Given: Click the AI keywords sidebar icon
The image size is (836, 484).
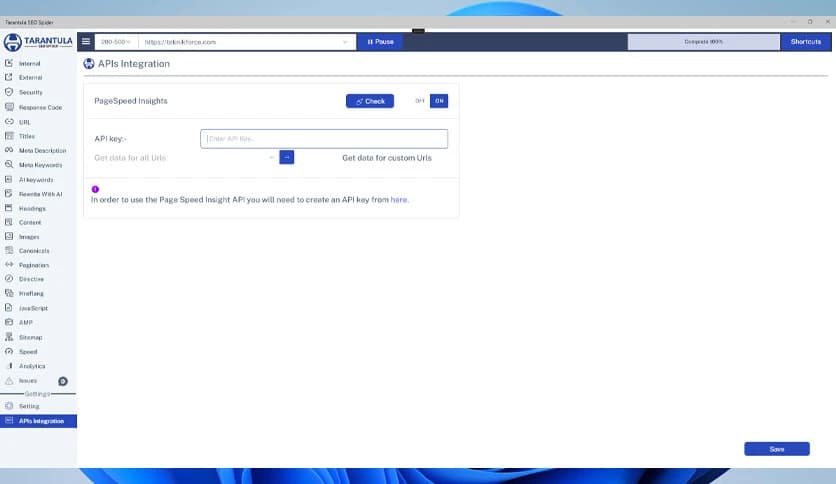Looking at the screenshot, I should click(9, 179).
